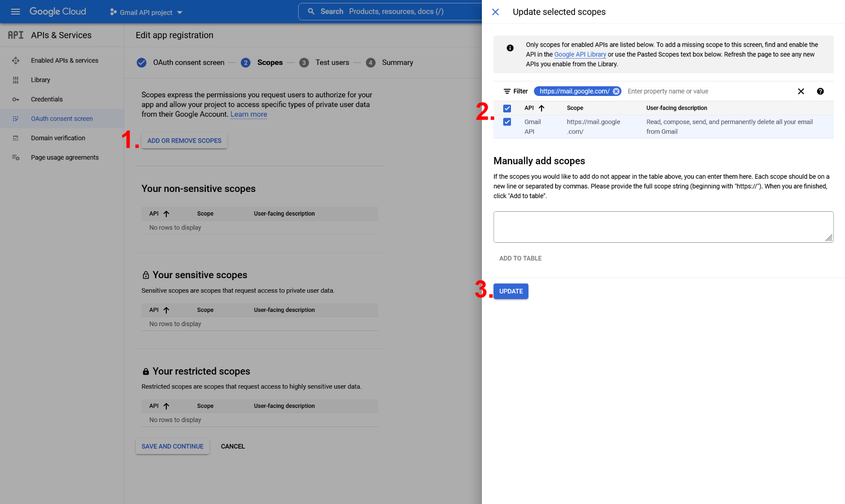This screenshot has width=845, height=504.
Task: Open the Gmail API project selector dropdown
Action: click(146, 12)
